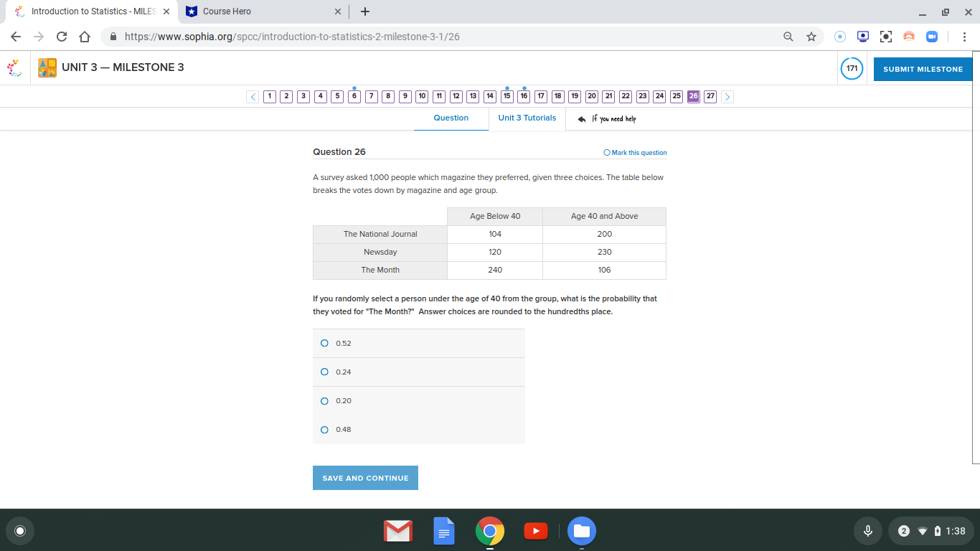980x551 pixels.
Task: Click Save and Continue
Action: [365, 478]
